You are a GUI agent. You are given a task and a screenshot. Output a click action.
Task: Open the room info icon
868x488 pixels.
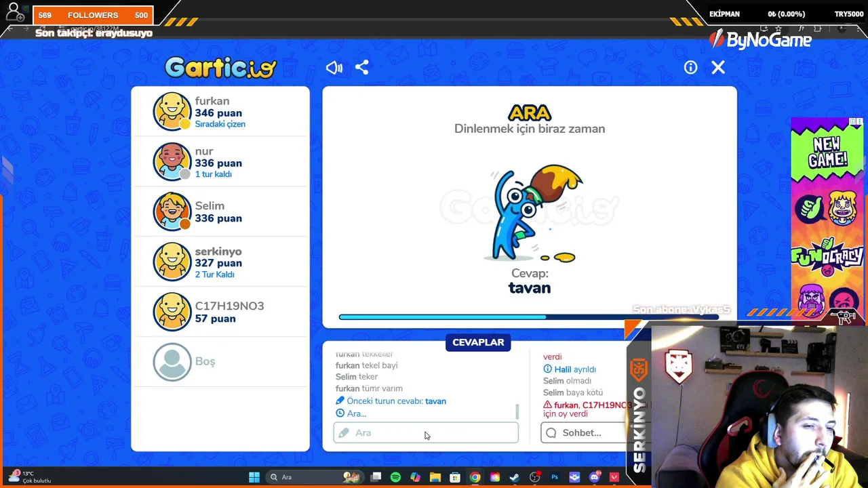690,67
